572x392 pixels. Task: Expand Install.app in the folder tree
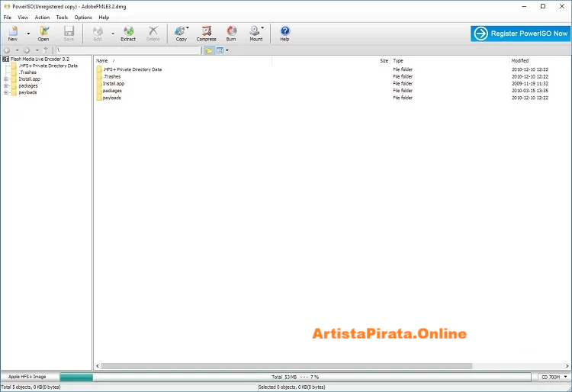(x=6, y=79)
